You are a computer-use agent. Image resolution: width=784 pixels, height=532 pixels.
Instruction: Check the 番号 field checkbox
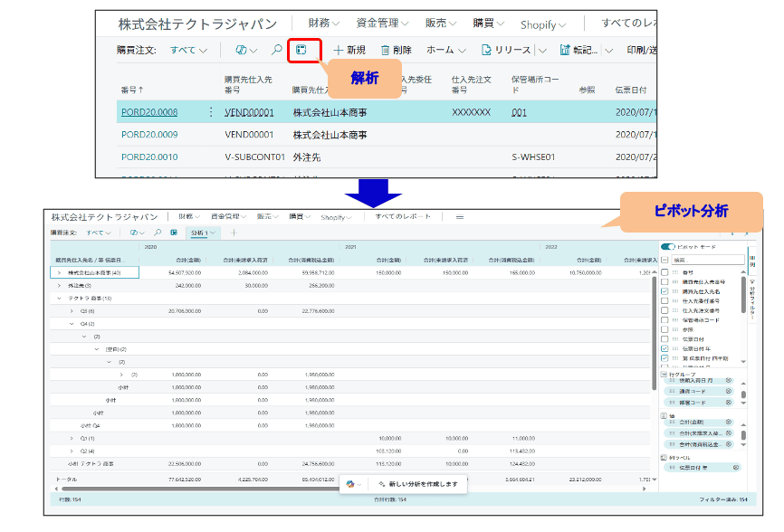click(x=664, y=272)
